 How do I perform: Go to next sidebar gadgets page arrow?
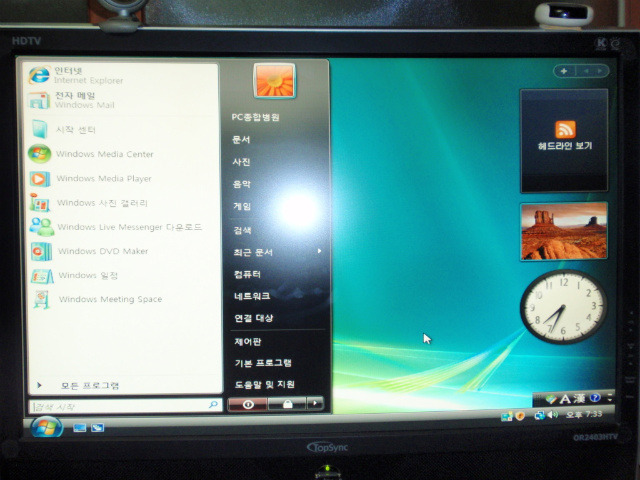tap(600, 71)
